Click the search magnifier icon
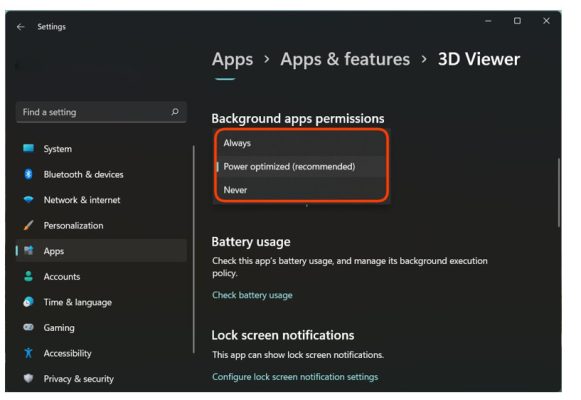 [x=175, y=112]
